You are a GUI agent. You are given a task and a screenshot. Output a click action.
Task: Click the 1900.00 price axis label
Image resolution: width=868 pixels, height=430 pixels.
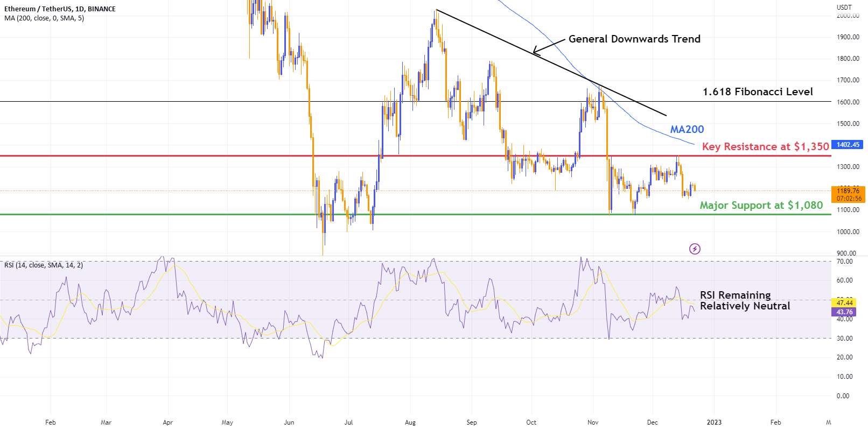[x=848, y=37]
